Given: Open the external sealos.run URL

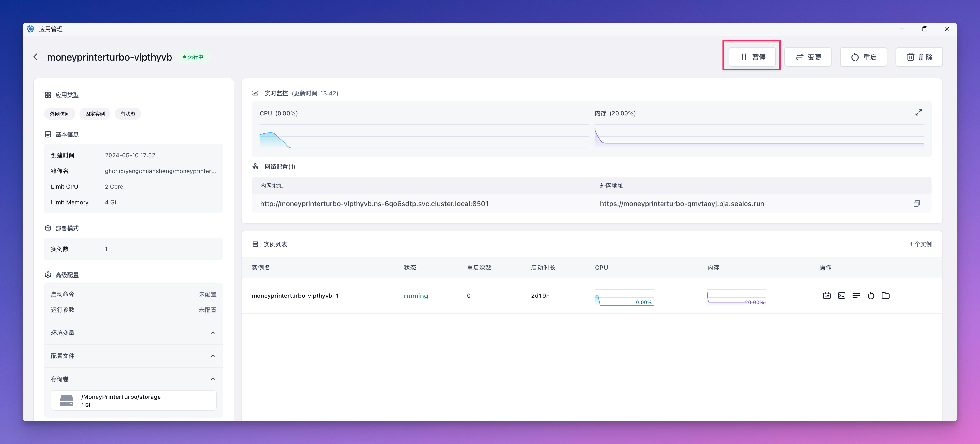Looking at the screenshot, I should 682,204.
